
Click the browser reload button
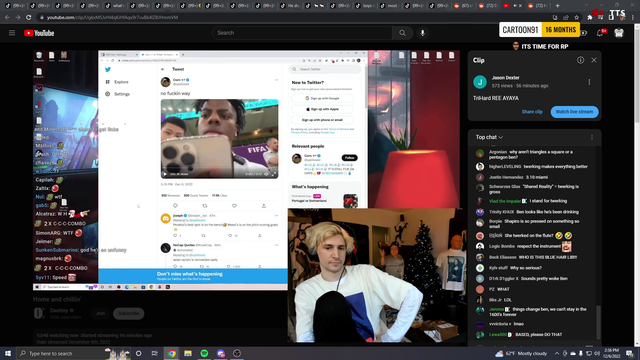28,18
